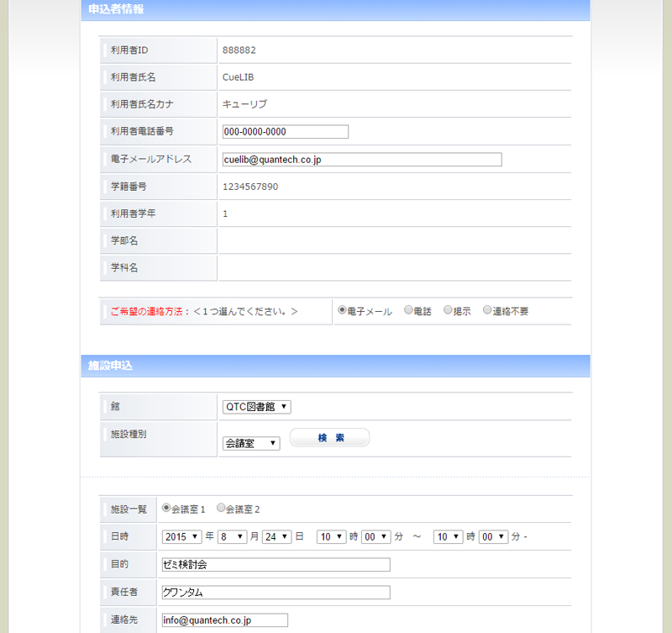
Task: Click the user name value CueLIB
Action: 239,77
